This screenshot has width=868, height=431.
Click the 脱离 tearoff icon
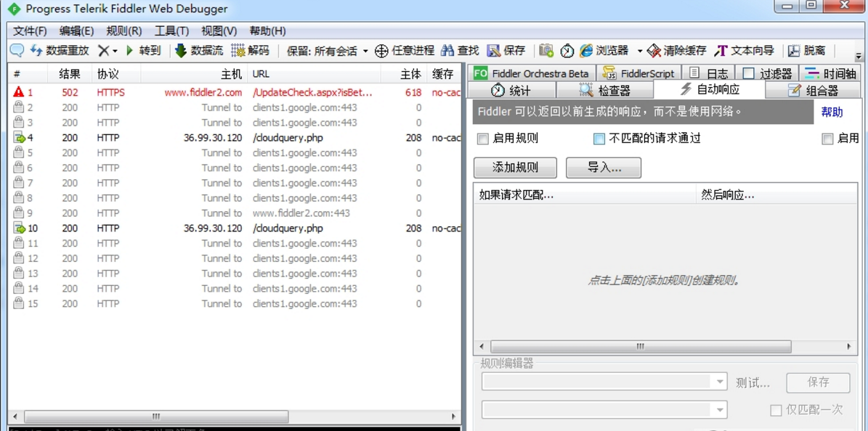(x=795, y=51)
